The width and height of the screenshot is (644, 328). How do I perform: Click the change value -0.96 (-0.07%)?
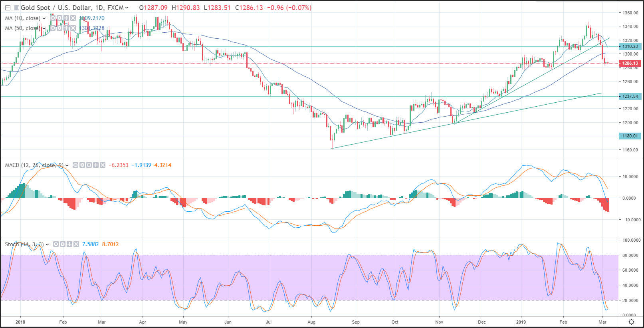[289, 8]
